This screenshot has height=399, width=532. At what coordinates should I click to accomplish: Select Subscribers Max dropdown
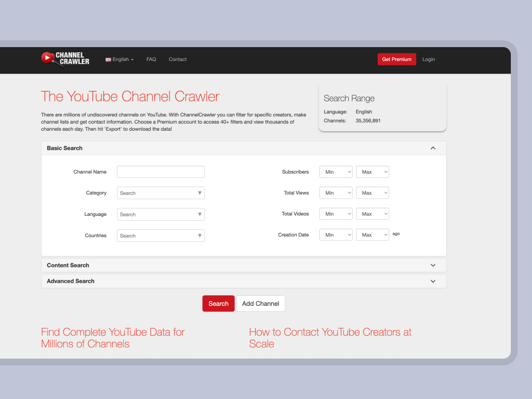[x=372, y=172]
